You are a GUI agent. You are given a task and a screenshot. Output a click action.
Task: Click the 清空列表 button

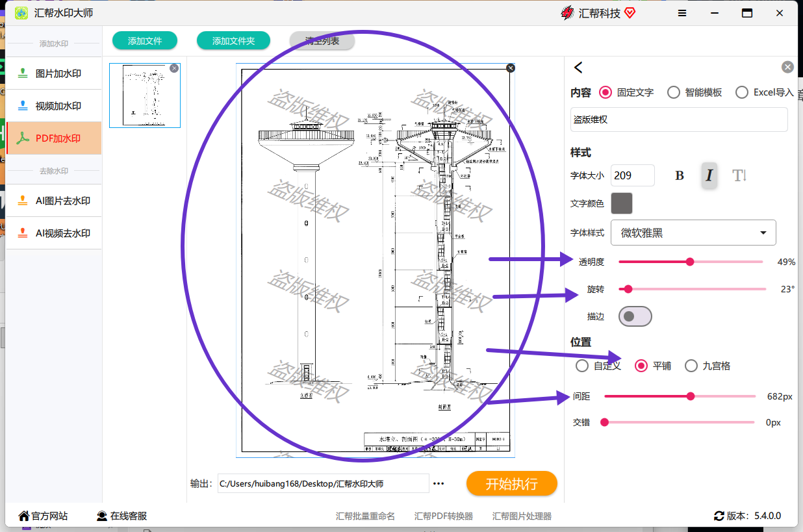click(322, 41)
